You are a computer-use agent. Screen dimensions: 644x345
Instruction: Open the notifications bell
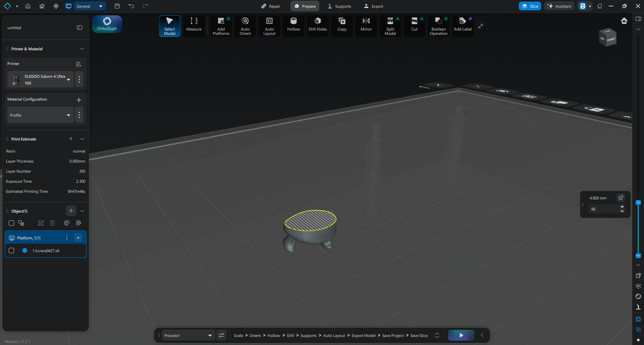pos(599,6)
